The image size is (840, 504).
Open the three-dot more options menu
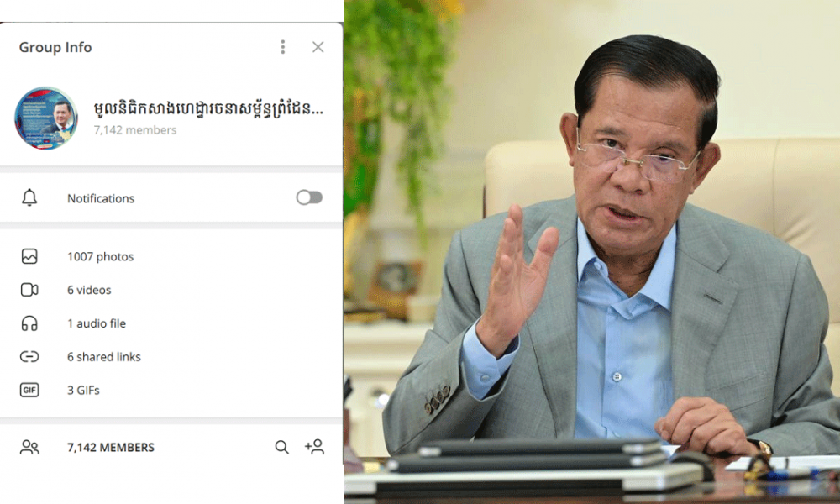coord(283,47)
